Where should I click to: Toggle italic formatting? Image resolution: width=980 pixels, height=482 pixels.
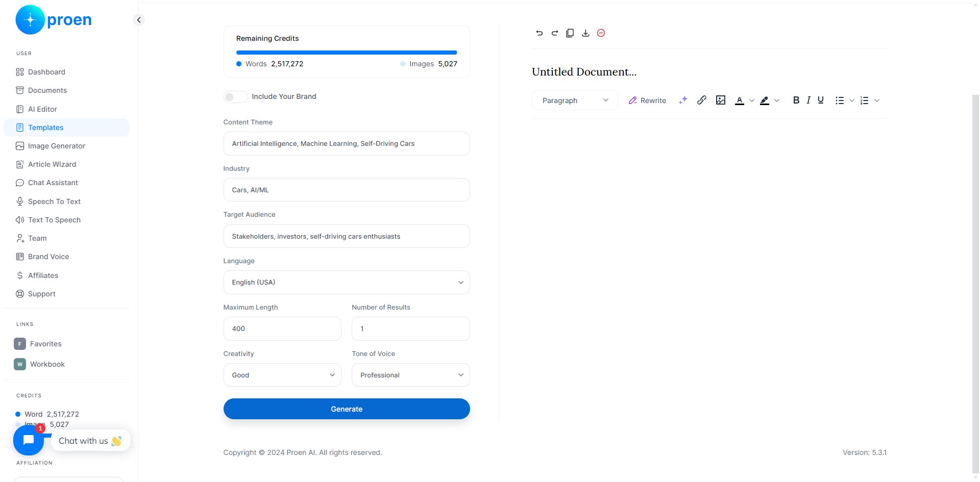[808, 100]
